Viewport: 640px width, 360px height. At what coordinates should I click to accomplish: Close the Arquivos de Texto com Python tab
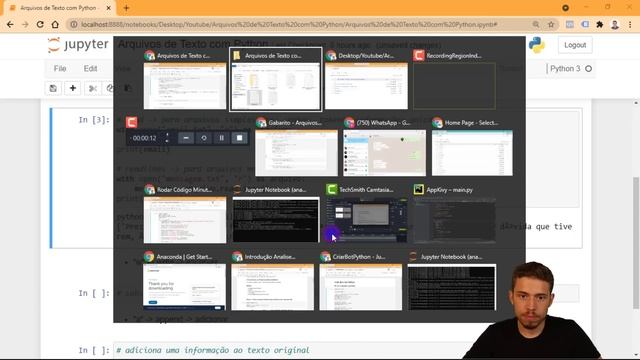click(x=109, y=8)
